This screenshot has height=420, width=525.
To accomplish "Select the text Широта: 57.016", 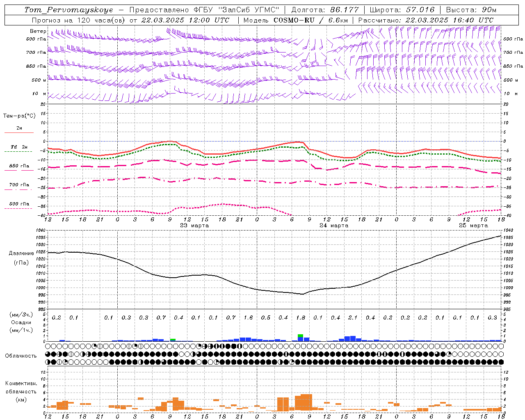I will [402, 10].
